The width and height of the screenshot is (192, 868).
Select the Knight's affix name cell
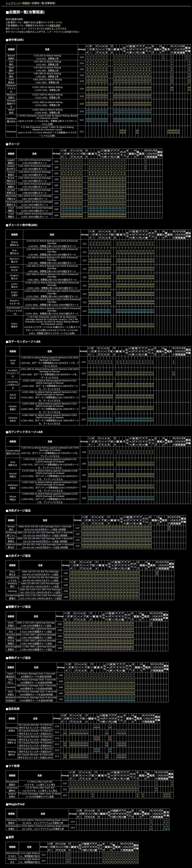tap(15, 277)
